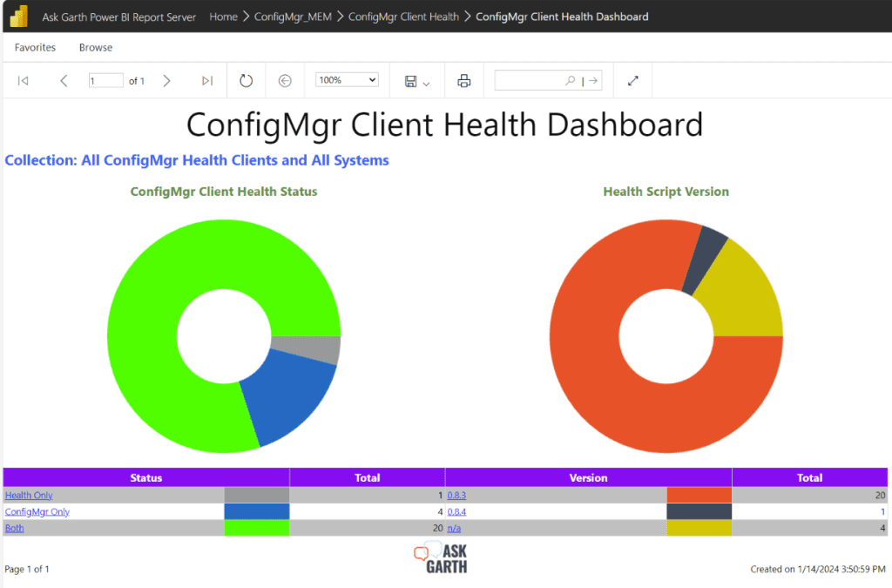This screenshot has height=588, width=892.
Task: Click the blue ConfigMgr Only legend swatch
Action: 257,511
